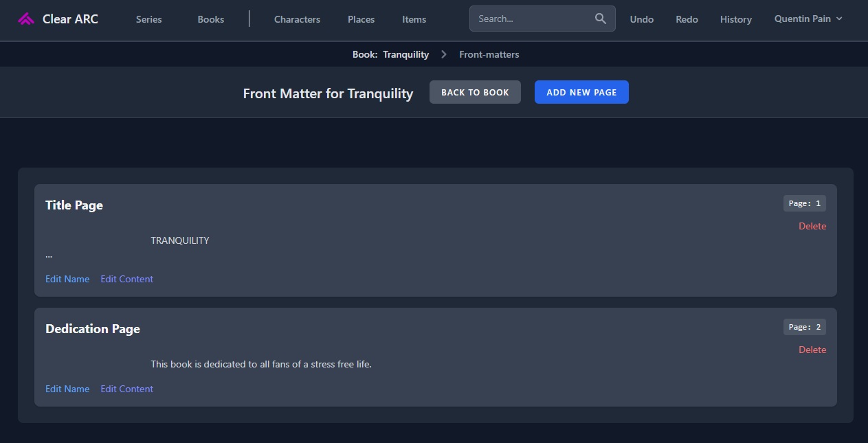The image size is (868, 443).
Task: Click Undo in the top bar
Action: pos(641,19)
